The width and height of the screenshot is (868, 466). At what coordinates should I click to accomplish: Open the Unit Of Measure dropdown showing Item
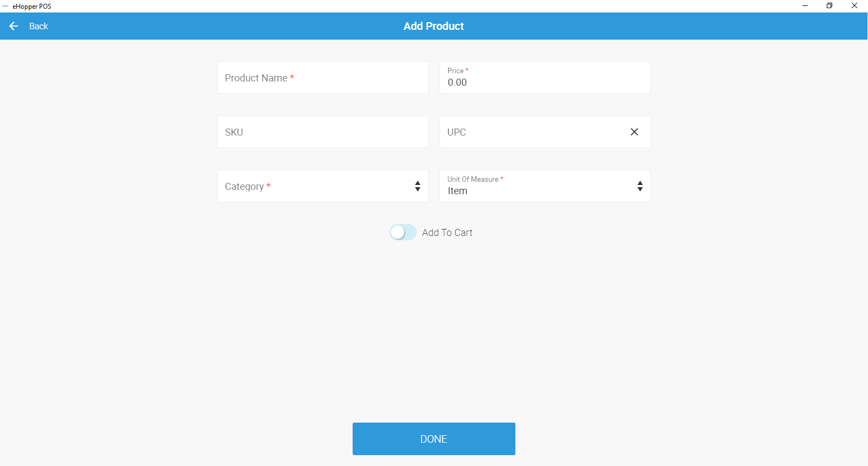click(545, 186)
